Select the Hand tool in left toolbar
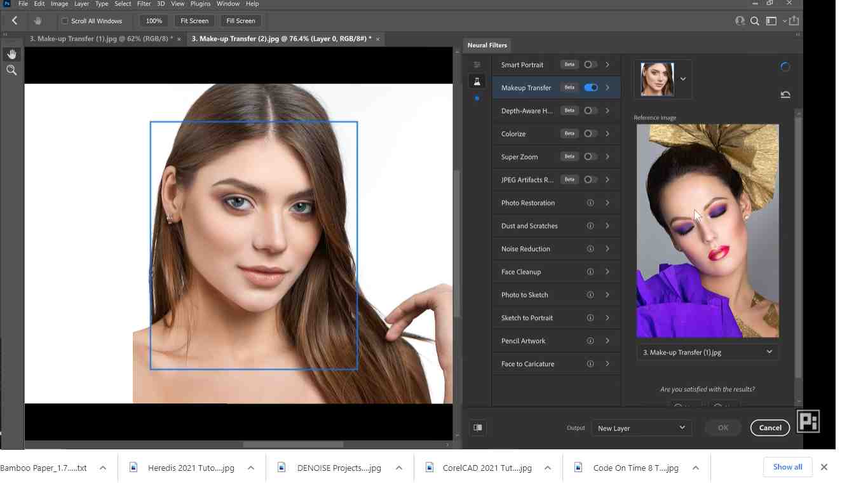 click(11, 55)
